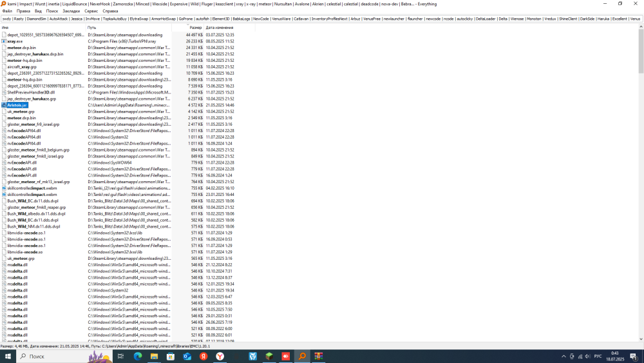Viewport: 644px width, 363px height.
Task: Click the path C:\Program Files (x86)\TurboVPN\xray
Action: (x=122, y=41)
